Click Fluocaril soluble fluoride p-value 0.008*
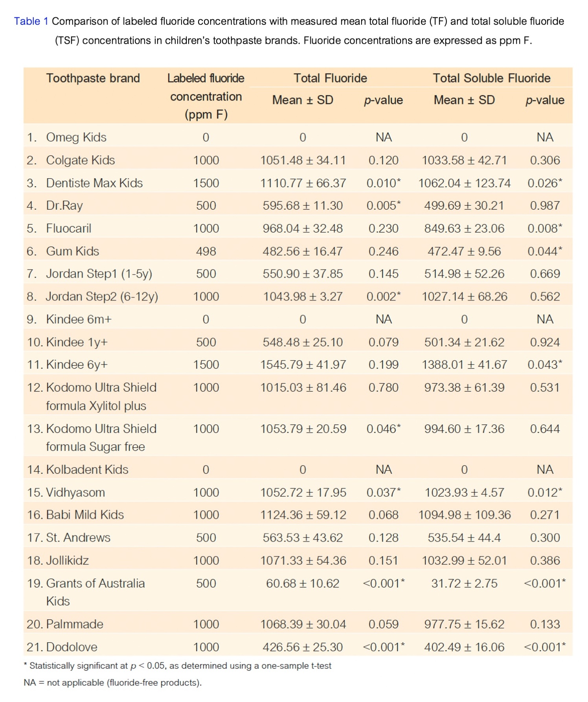 coord(545,228)
